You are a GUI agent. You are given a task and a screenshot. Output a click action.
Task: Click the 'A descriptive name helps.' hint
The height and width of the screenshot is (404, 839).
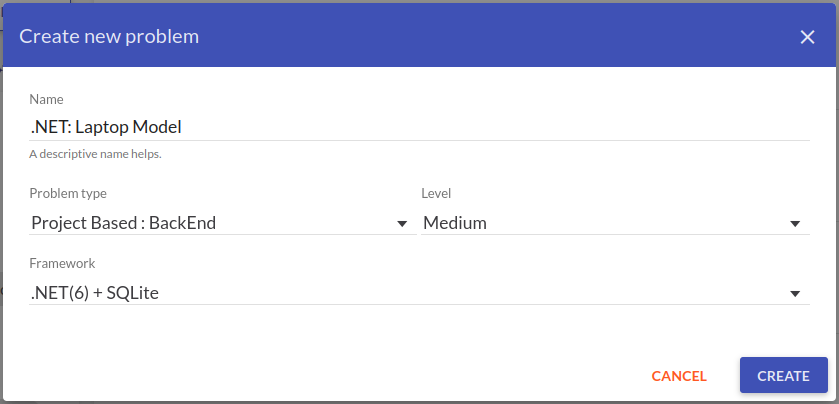pos(95,154)
